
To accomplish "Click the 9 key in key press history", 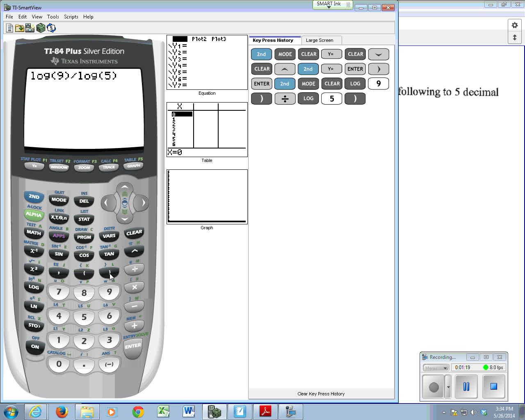I will 378,84.
